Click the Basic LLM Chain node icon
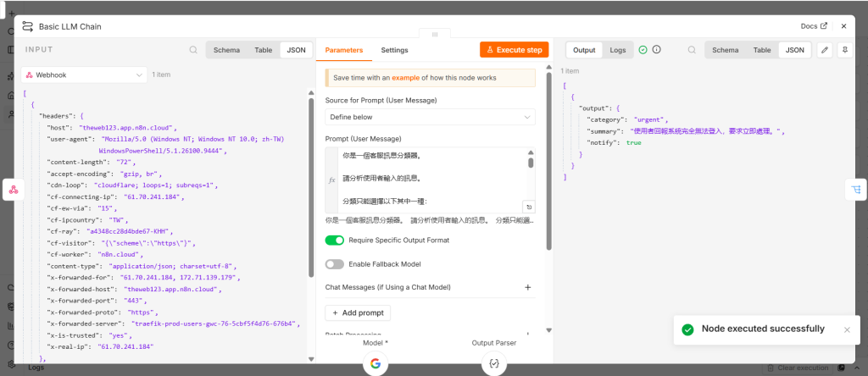The width and height of the screenshot is (868, 376). [x=28, y=26]
